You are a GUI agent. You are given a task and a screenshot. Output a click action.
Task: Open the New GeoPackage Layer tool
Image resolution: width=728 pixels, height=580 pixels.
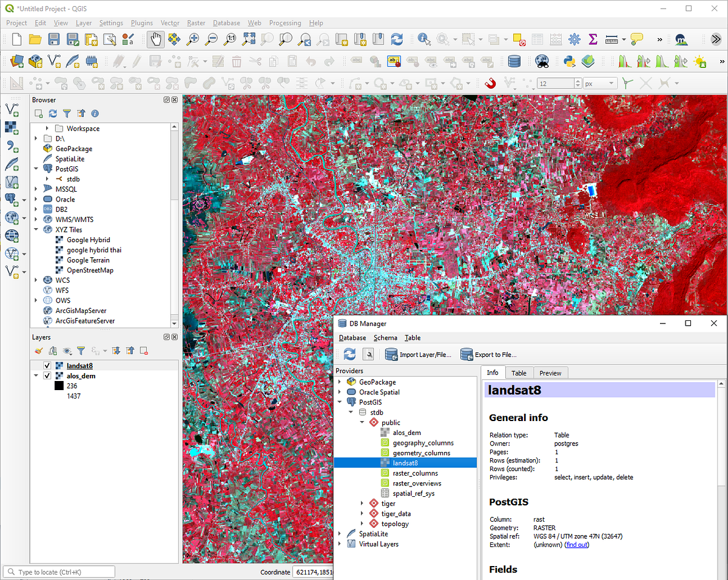pos(35,61)
